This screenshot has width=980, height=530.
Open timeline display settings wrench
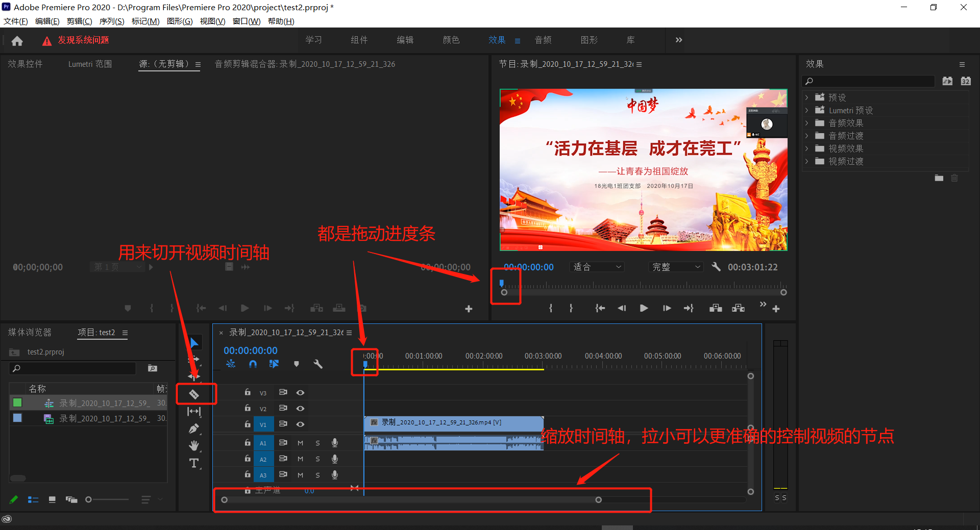(318, 364)
